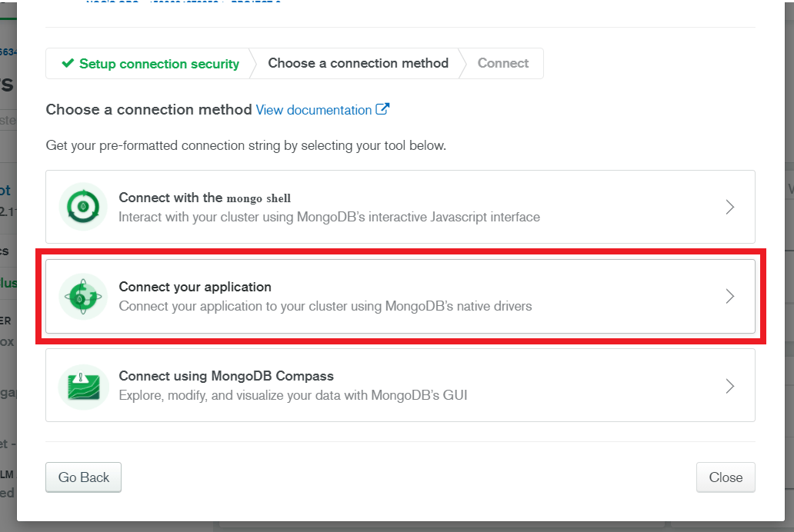Choose 'Connect your application' heading

[195, 287]
